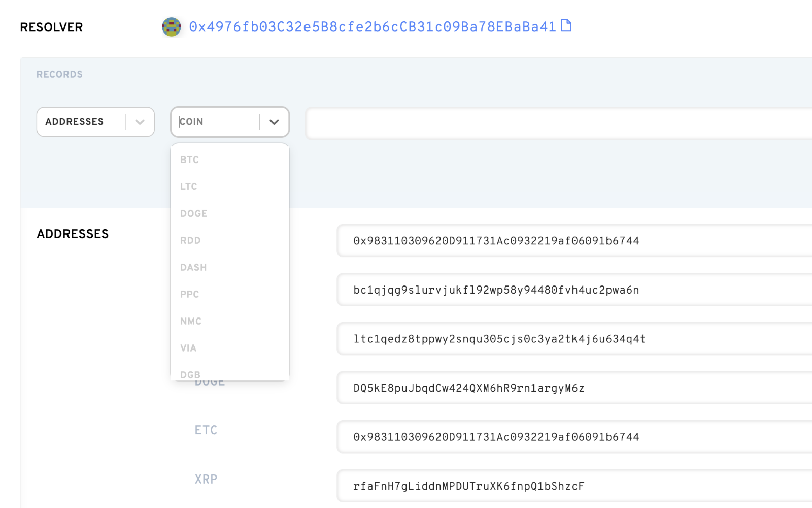Viewport: 812px width, 508px height.
Task: Click the ETC coin label
Action: pos(206,430)
